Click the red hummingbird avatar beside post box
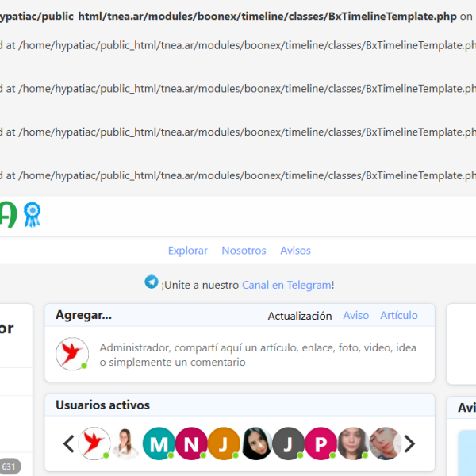This screenshot has height=476, width=476. click(x=72, y=354)
